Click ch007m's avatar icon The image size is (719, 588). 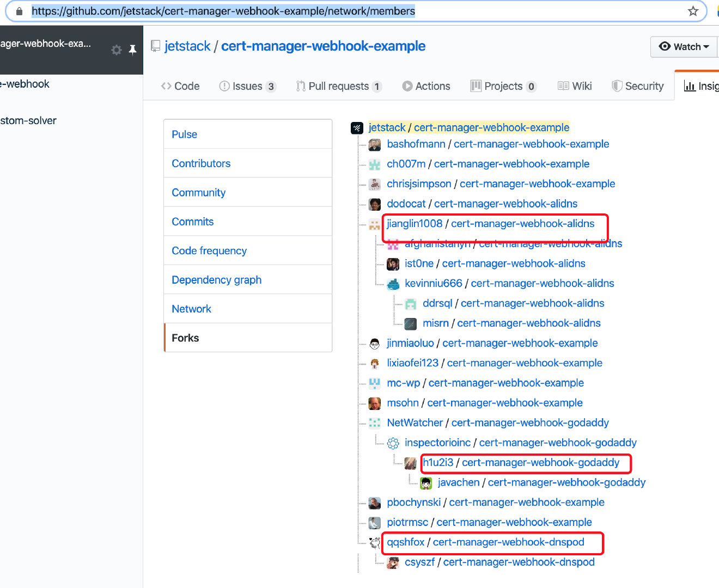tap(375, 164)
